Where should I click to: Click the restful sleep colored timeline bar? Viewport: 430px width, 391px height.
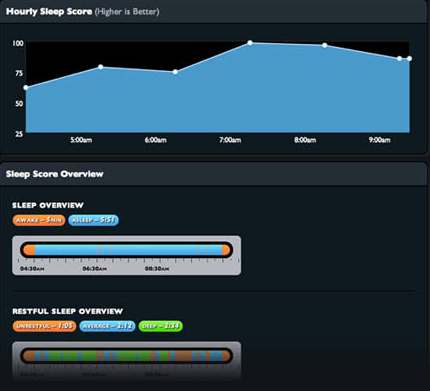click(127, 356)
